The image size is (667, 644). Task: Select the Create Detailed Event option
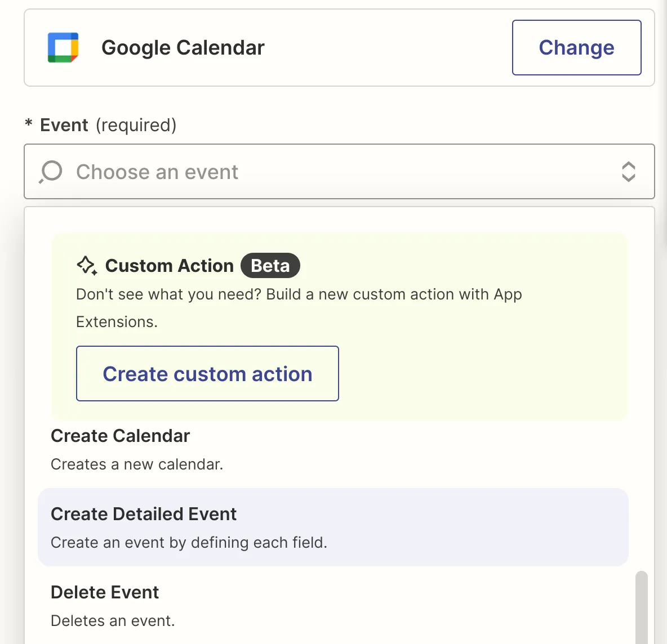(x=333, y=527)
